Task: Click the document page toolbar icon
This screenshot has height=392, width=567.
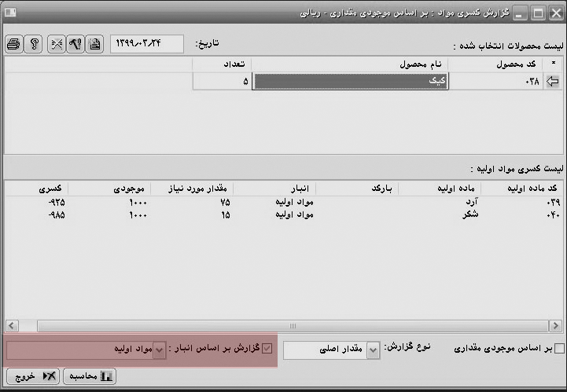Action: [94, 44]
